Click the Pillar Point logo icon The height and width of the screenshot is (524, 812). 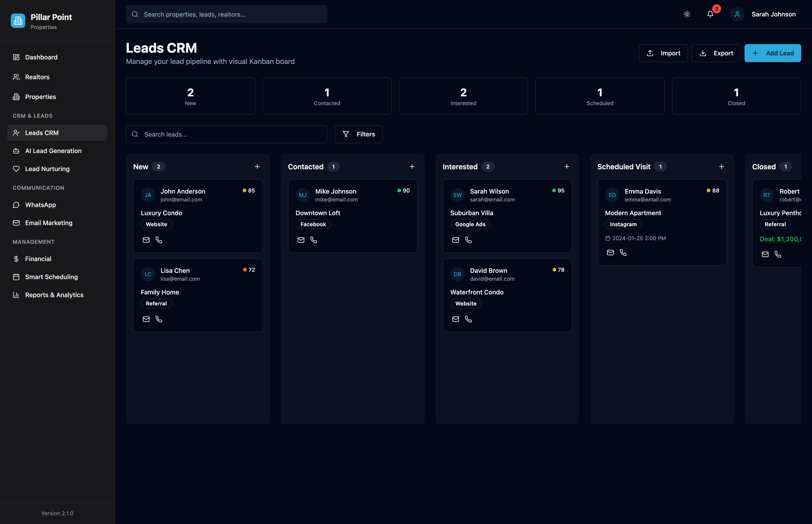[x=18, y=21]
